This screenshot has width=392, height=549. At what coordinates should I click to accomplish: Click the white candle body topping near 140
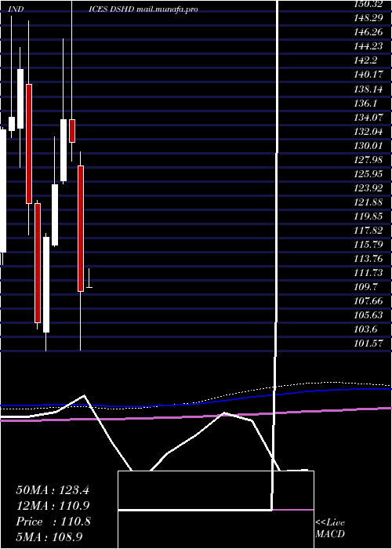click(20, 99)
